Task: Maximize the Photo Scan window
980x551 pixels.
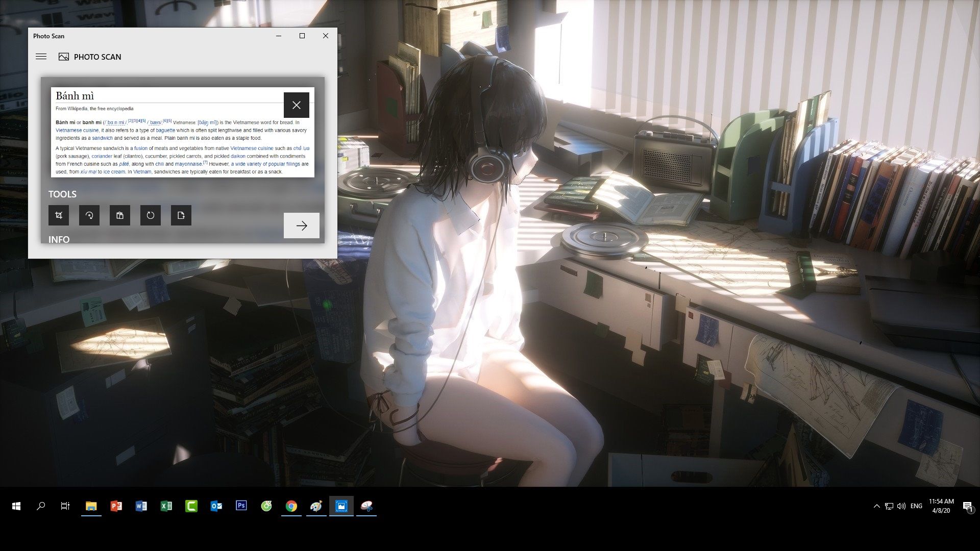Action: (x=302, y=36)
